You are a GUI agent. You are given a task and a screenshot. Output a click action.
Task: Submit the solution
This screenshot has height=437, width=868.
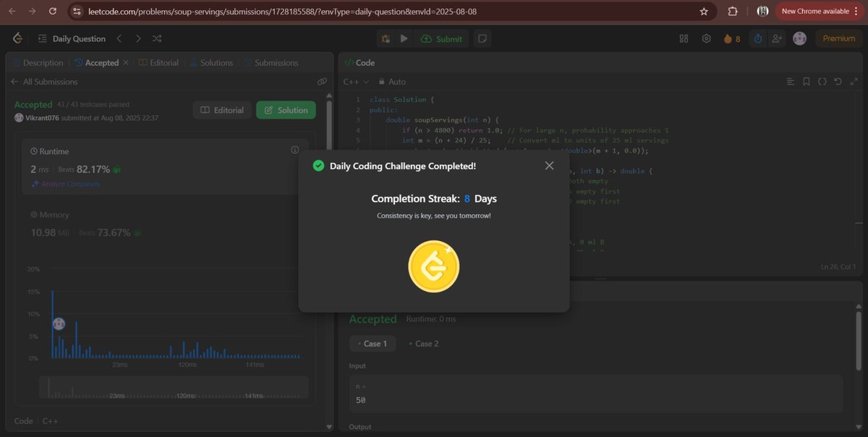click(441, 39)
